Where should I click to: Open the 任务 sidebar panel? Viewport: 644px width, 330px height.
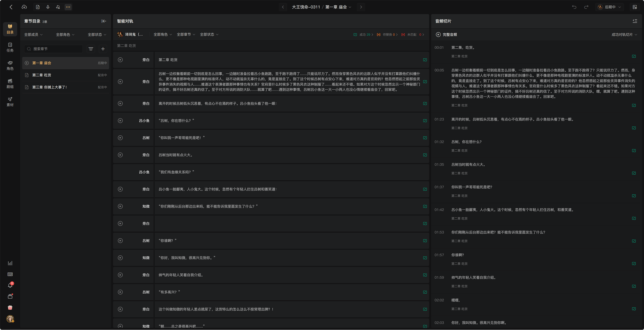pyautogui.click(x=10, y=47)
